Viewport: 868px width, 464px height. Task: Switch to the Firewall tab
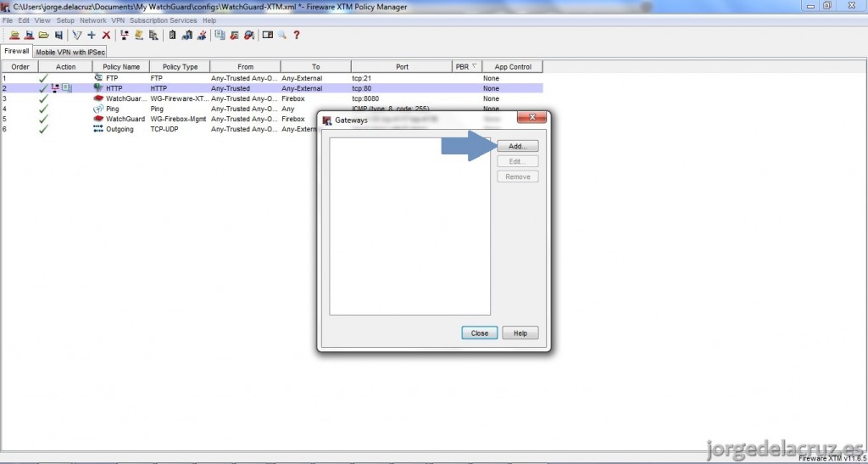point(17,51)
